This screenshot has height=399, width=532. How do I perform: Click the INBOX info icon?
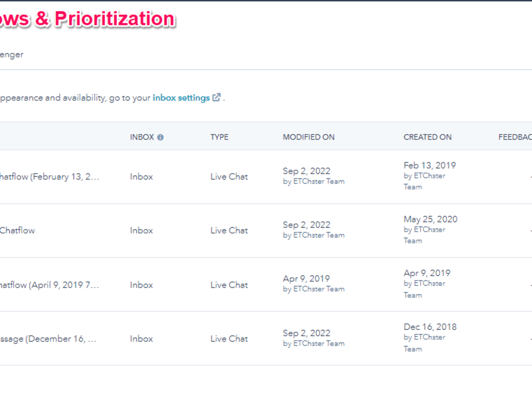point(161,137)
